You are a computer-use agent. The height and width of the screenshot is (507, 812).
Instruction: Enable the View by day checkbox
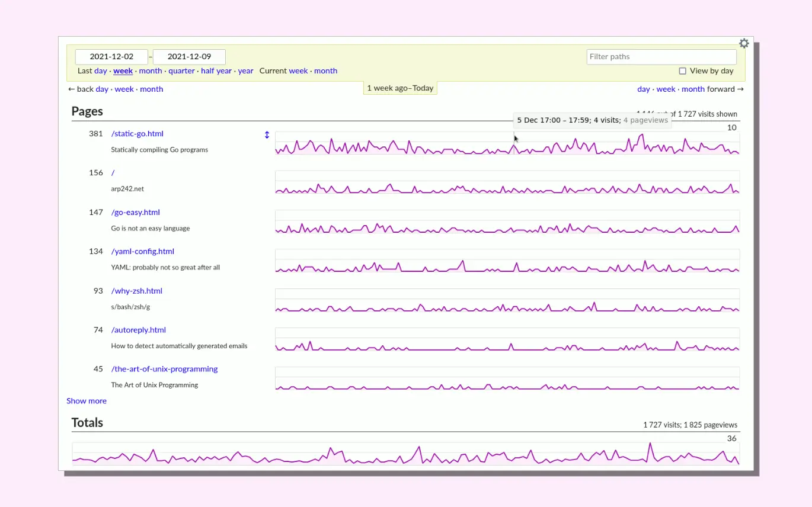tap(682, 71)
